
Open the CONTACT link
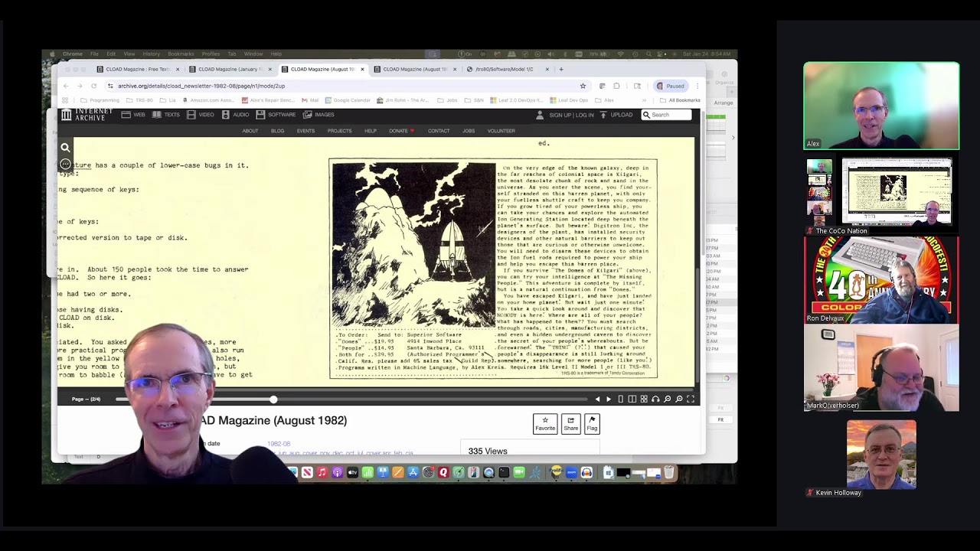point(439,131)
